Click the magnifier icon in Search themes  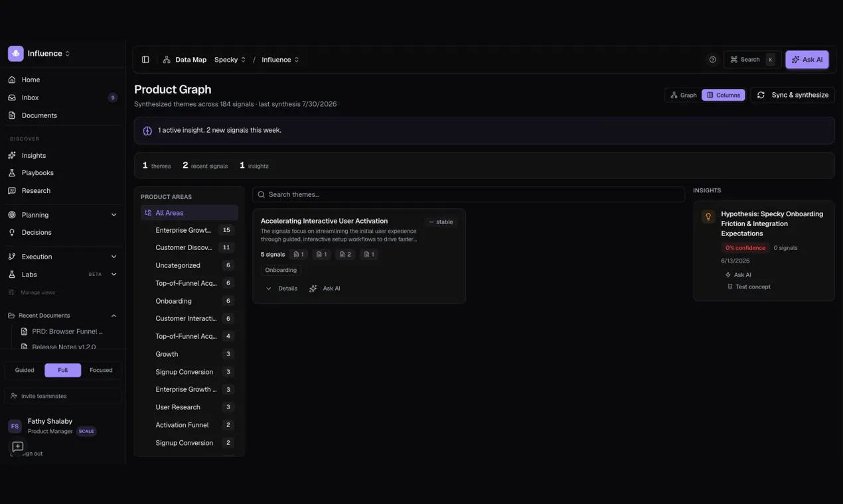point(262,194)
